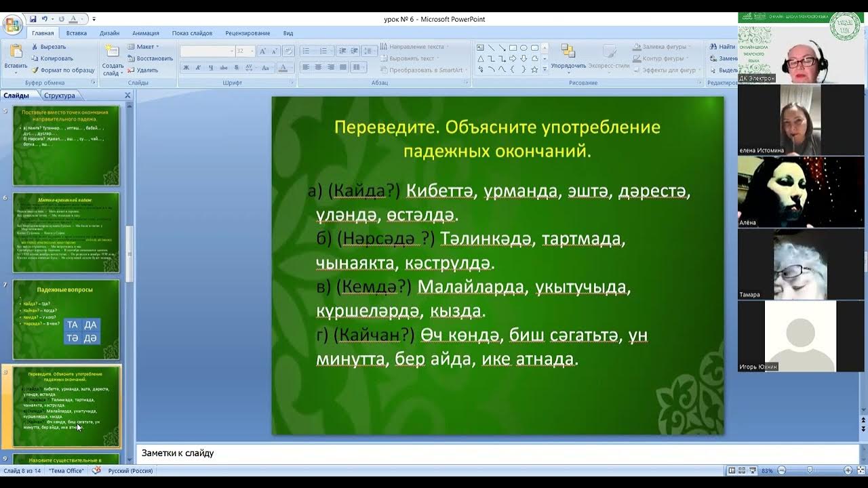The width and height of the screenshot is (868, 488).
Task: Copy selection with Копировать
Action: click(52, 58)
